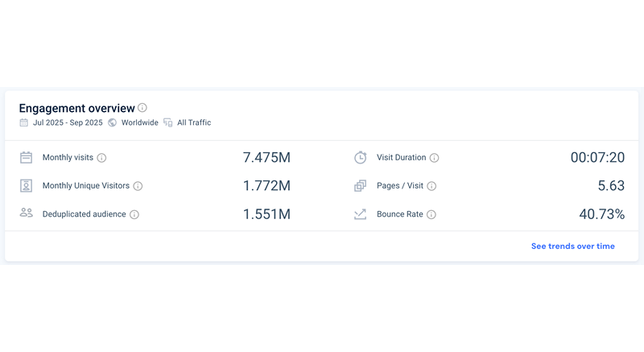The width and height of the screenshot is (644, 352).
Task: Click the Bounce Rate chart icon
Action: pyautogui.click(x=361, y=214)
